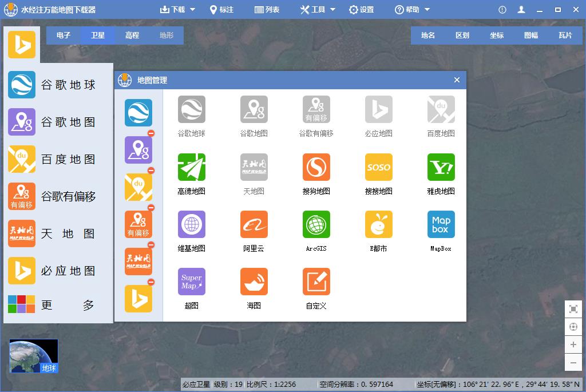This screenshot has width=586, height=392.
Task: Add 搜搜地图 SOSO icon
Action: coord(379,167)
